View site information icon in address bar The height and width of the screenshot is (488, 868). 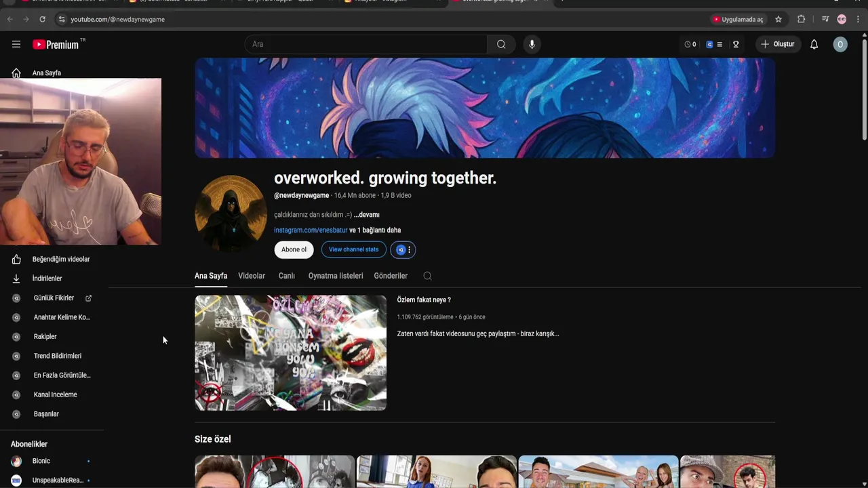tap(62, 19)
